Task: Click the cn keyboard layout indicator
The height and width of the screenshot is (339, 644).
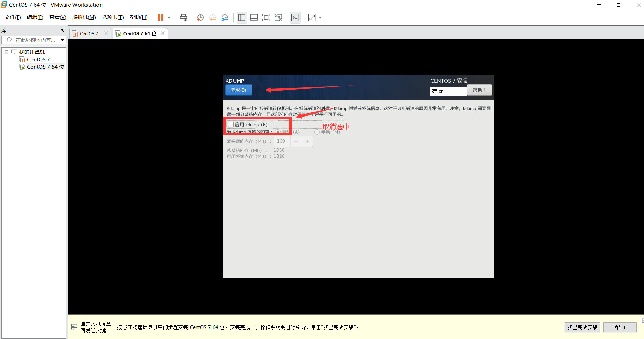Action: 448,91
